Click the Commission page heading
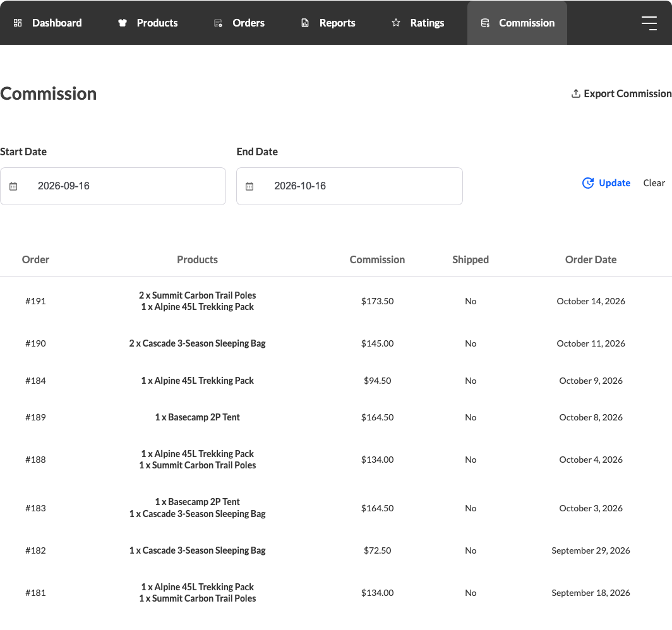The height and width of the screenshot is (630, 672). 49,94
